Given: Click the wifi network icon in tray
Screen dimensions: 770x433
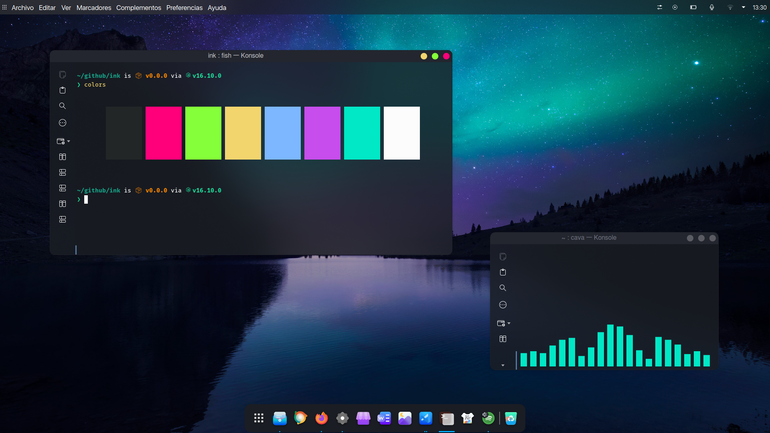Looking at the screenshot, I should (x=730, y=7).
